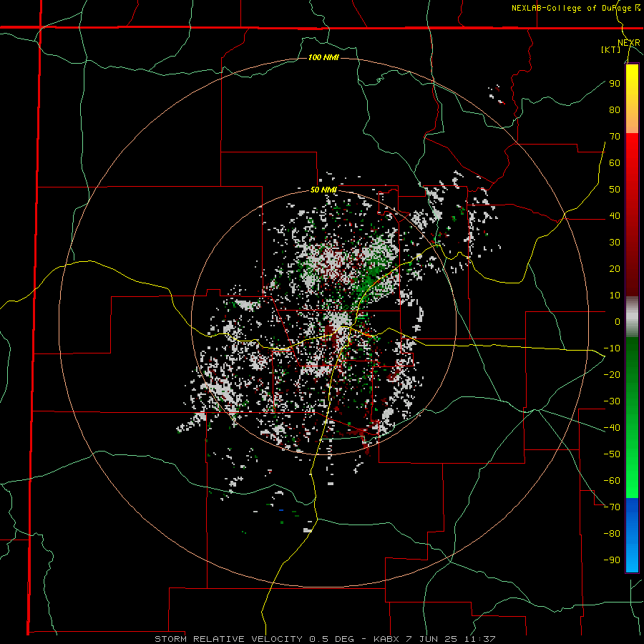Click the 90 value on the velocity scale

[x=615, y=84]
